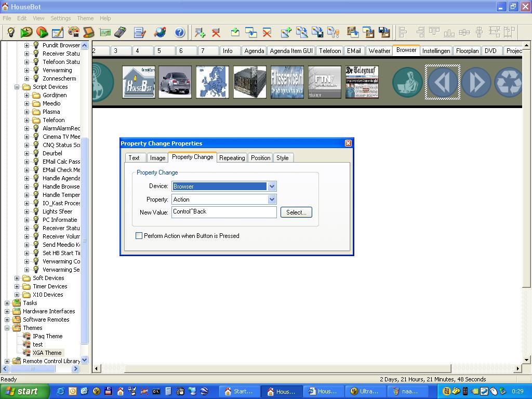This screenshot has width=532, height=399.
Task: Click the De Telegraaf newspaper thumbnail
Action: 362,82
